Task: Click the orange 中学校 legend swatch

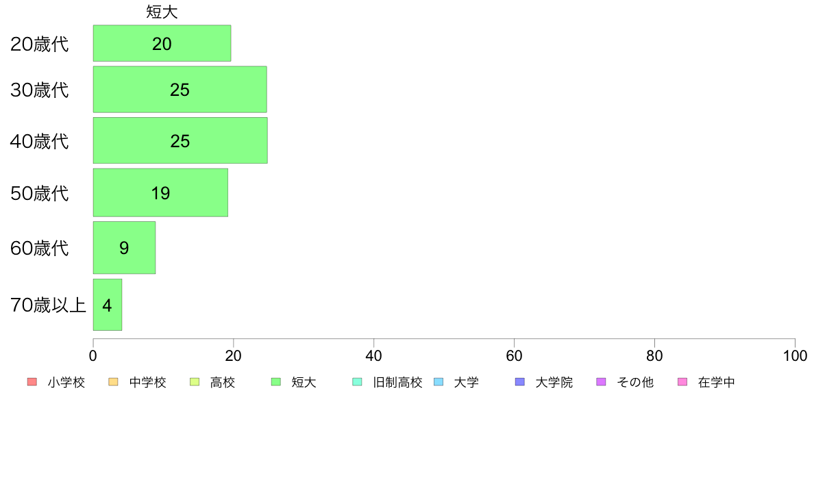Action: [113, 382]
